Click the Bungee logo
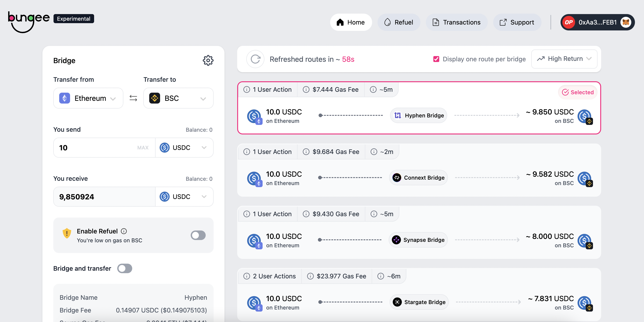This screenshot has height=322, width=644. tap(29, 22)
